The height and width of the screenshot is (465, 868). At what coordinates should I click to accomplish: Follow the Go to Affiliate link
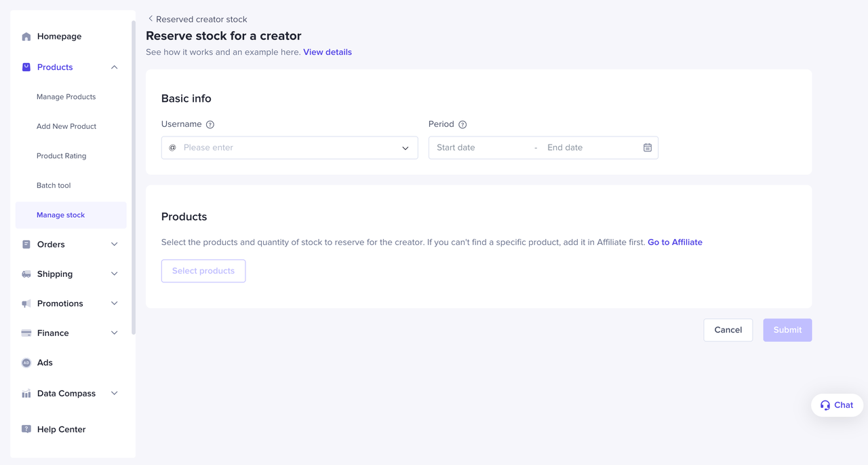point(675,242)
